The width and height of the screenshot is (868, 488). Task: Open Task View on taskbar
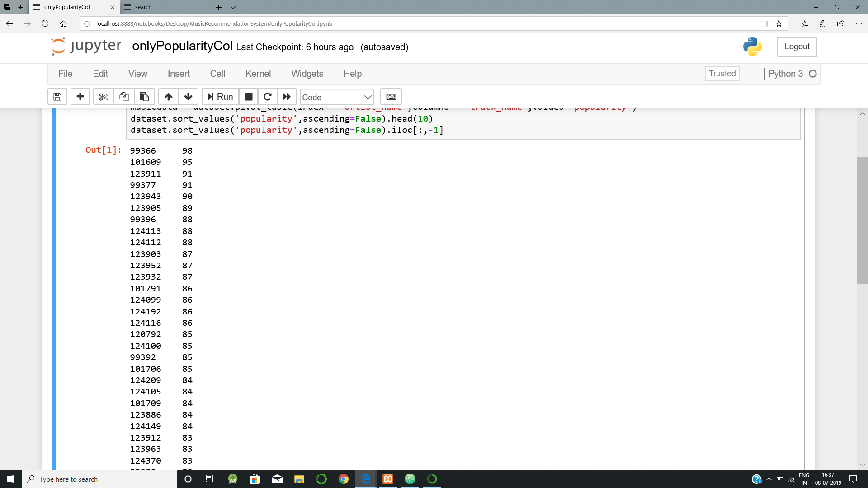[x=210, y=479]
